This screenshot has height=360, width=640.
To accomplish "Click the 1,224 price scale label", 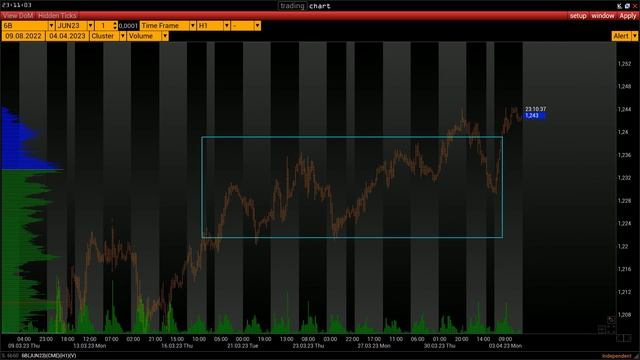I will [624, 224].
